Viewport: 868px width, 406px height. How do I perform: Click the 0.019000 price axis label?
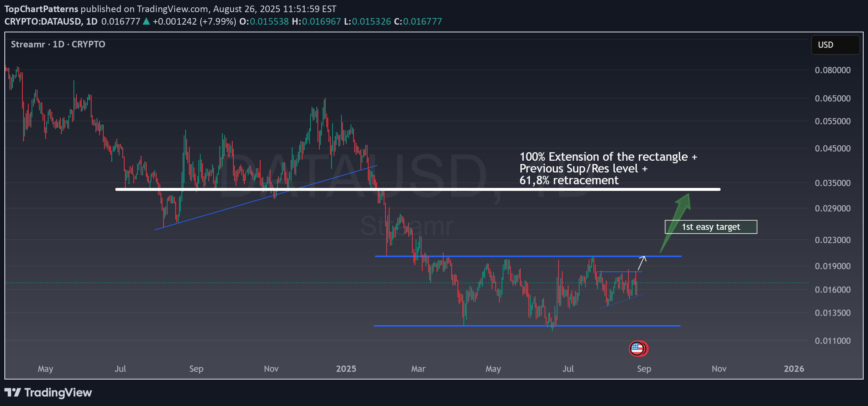tap(833, 266)
